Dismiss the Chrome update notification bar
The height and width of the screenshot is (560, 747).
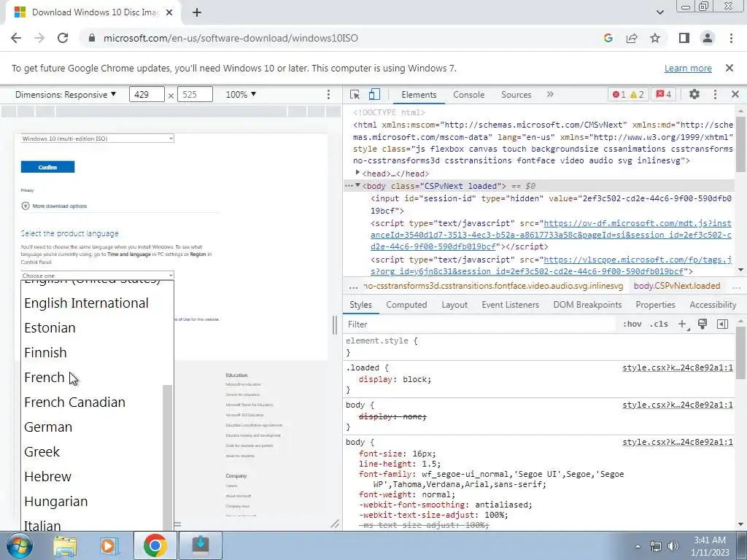pyautogui.click(x=729, y=68)
